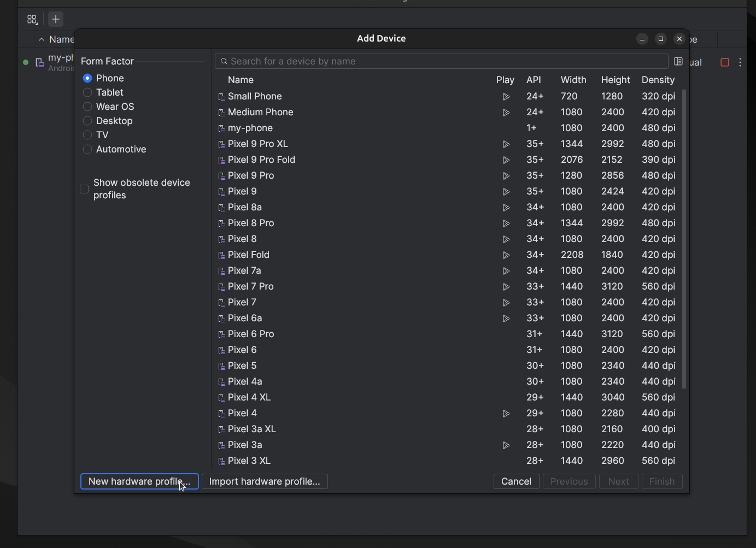The image size is (756, 548).
Task: Click the Play Store icon for Pixel 8a
Action: point(506,208)
